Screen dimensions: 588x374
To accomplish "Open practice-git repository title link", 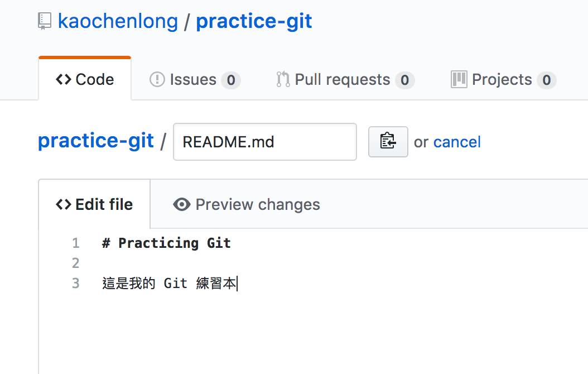I will (x=254, y=22).
